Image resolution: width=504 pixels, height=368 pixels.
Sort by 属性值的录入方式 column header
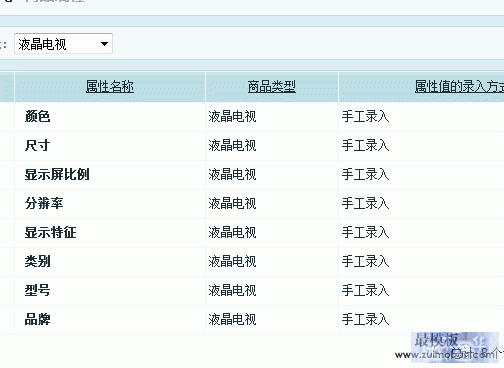[459, 87]
